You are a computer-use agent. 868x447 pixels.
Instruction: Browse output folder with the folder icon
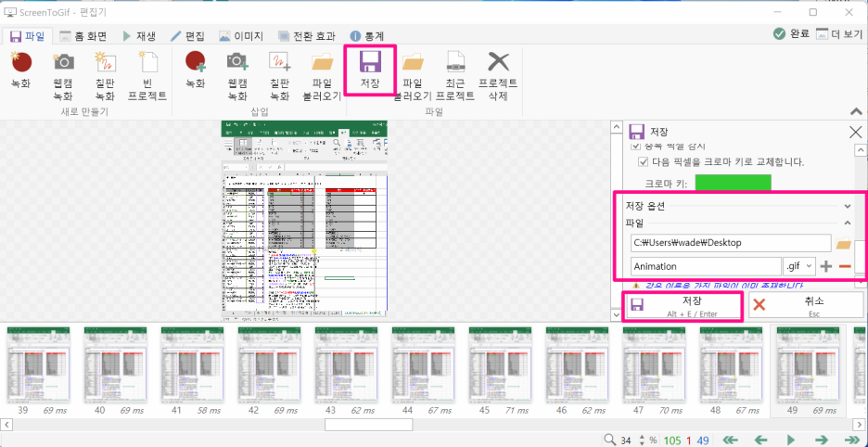[x=843, y=243]
